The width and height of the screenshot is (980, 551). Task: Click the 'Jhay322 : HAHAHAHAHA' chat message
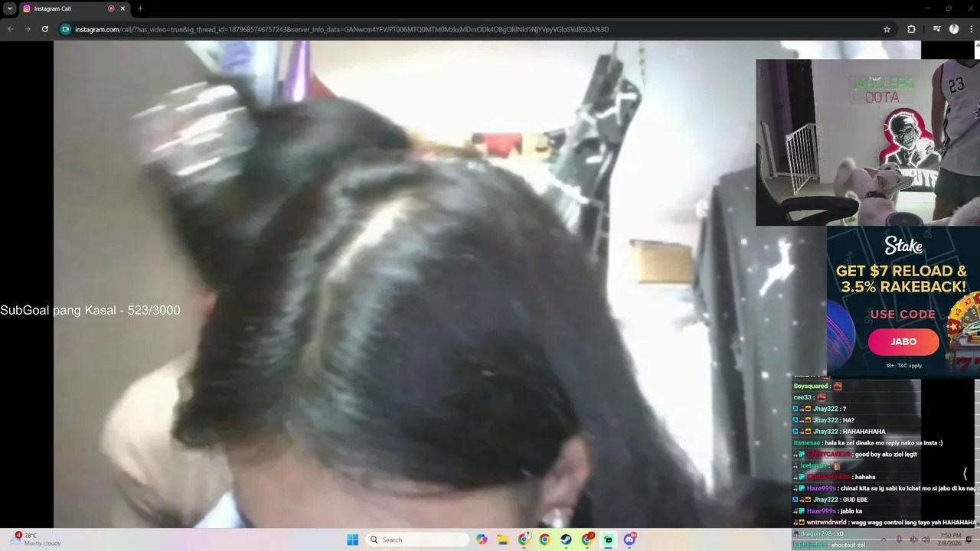pos(839,432)
